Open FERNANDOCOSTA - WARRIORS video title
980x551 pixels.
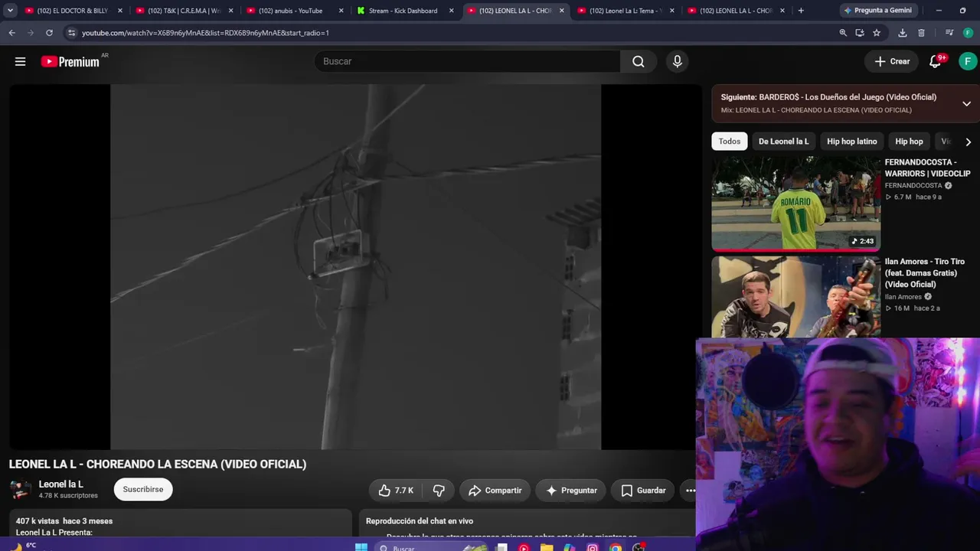tap(927, 168)
